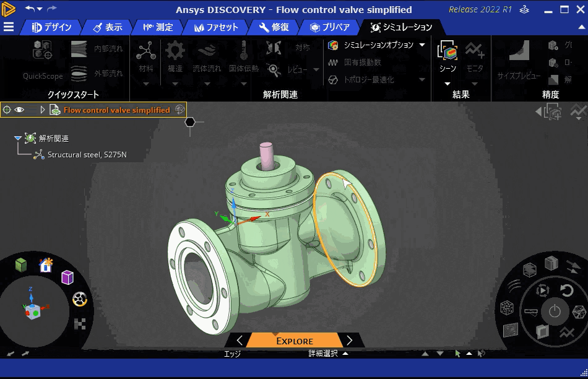Click the Z-axis arrow of the origin triad
Viewport: 588px width, 379px height.
(x=233, y=204)
